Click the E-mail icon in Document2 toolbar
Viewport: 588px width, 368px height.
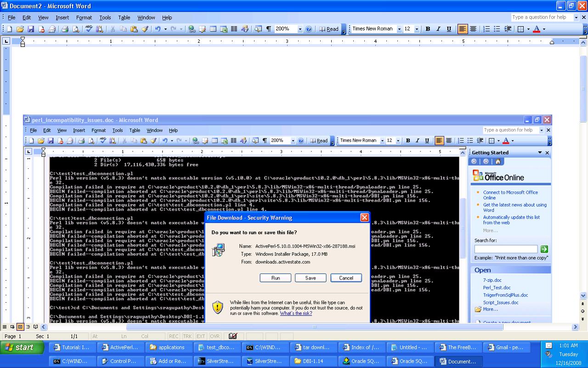(x=52, y=29)
